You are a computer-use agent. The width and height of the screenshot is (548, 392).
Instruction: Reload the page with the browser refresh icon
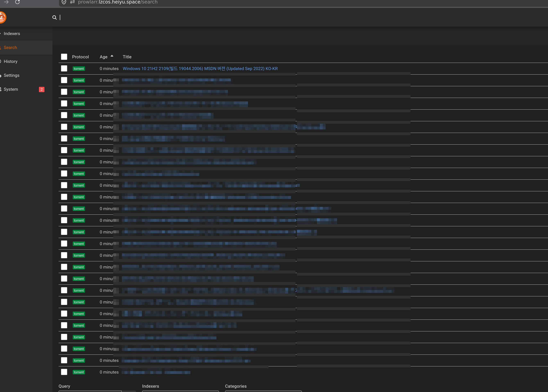coord(17,2)
